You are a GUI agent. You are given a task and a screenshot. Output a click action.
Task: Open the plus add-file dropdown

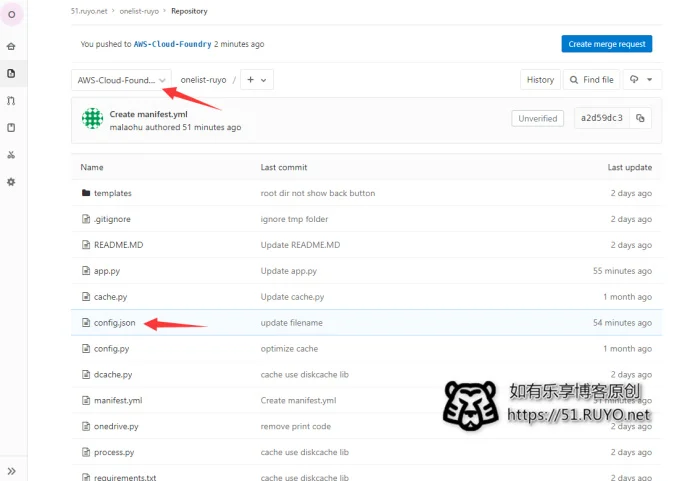point(257,80)
